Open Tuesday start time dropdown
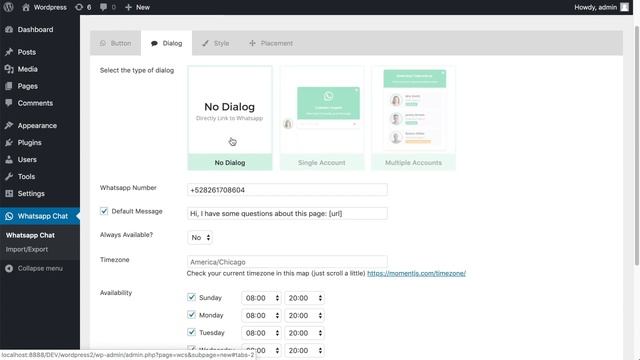This screenshot has height=360, width=640. 261,333
